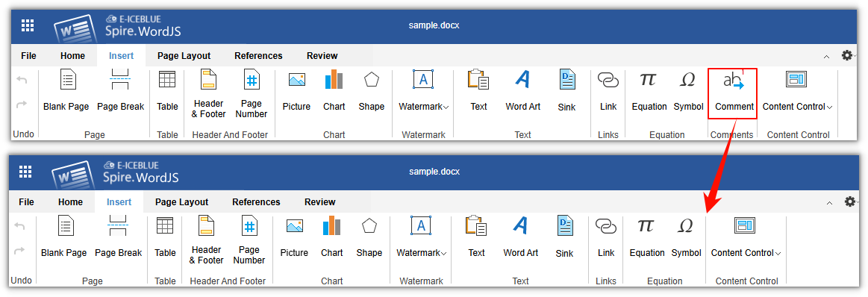The height and width of the screenshot is (297, 868).
Task: Open settings gear in top window
Action: [x=847, y=55]
